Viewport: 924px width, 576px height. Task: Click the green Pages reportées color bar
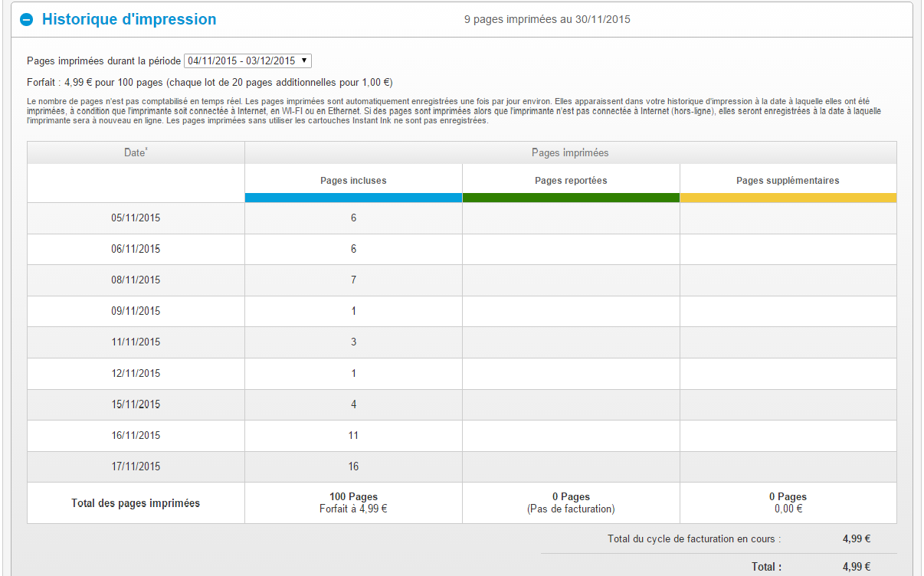coord(571,198)
